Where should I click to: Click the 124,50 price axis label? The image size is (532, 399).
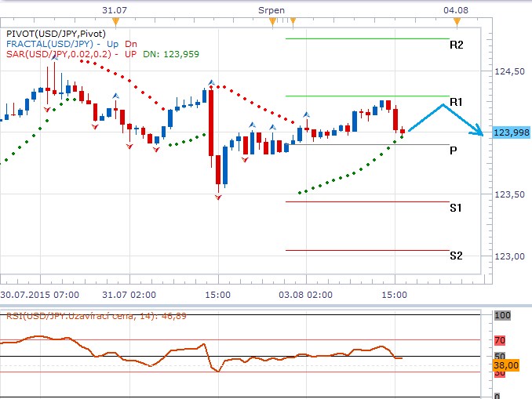pyautogui.click(x=510, y=72)
